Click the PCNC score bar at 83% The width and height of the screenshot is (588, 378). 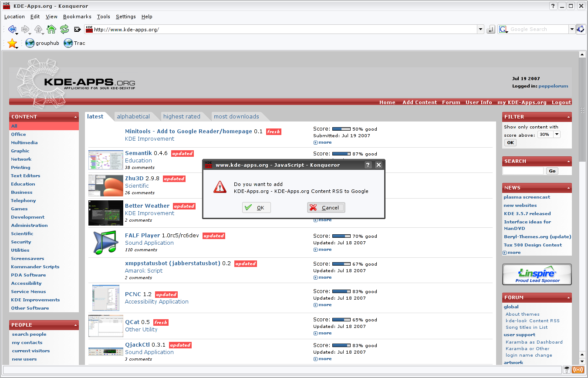click(x=341, y=291)
